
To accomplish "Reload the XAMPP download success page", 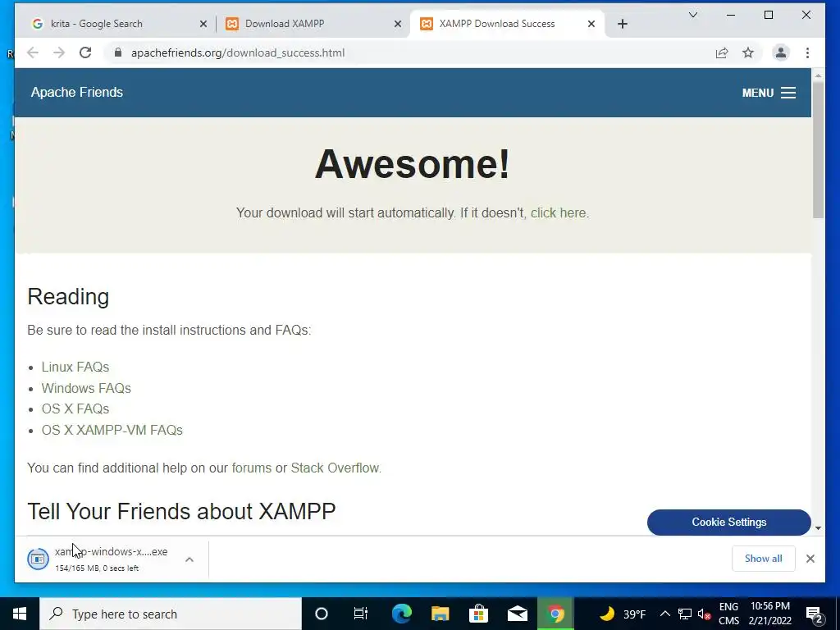I will 85,52.
